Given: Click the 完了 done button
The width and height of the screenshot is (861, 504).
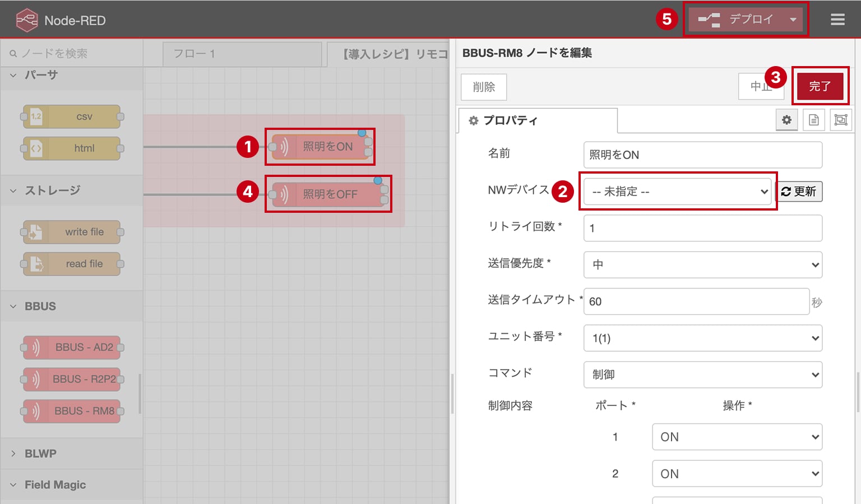Looking at the screenshot, I should [x=820, y=86].
